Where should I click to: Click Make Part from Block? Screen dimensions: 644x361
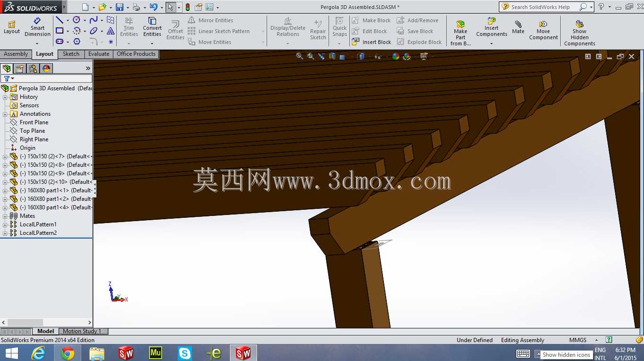(461, 32)
